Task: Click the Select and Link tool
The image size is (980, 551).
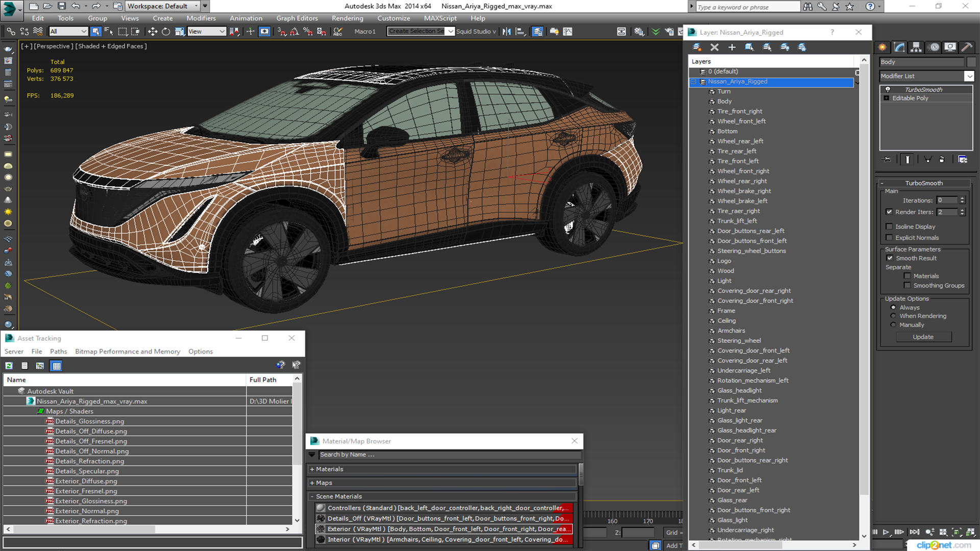Action: 11,32
